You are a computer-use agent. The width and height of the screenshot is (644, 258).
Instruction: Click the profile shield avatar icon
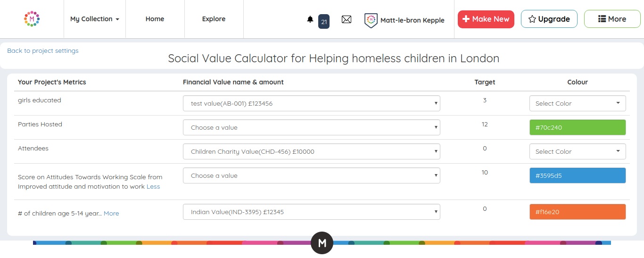pos(371,20)
